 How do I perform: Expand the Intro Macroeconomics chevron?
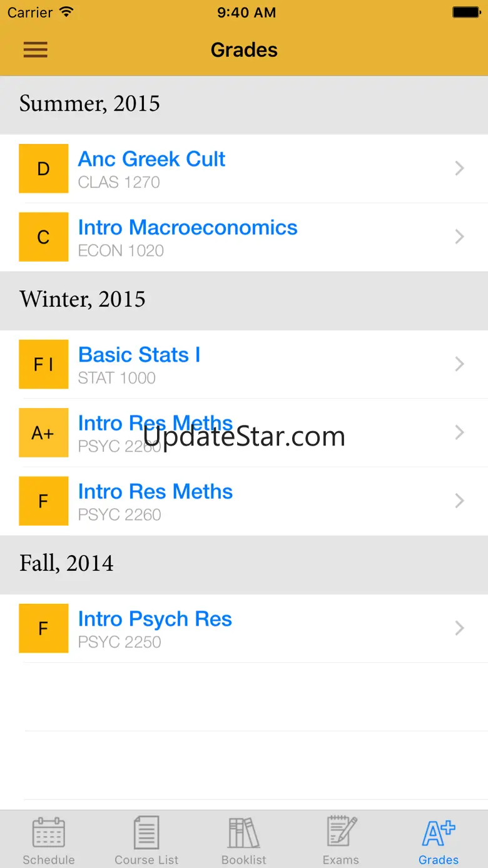click(460, 237)
